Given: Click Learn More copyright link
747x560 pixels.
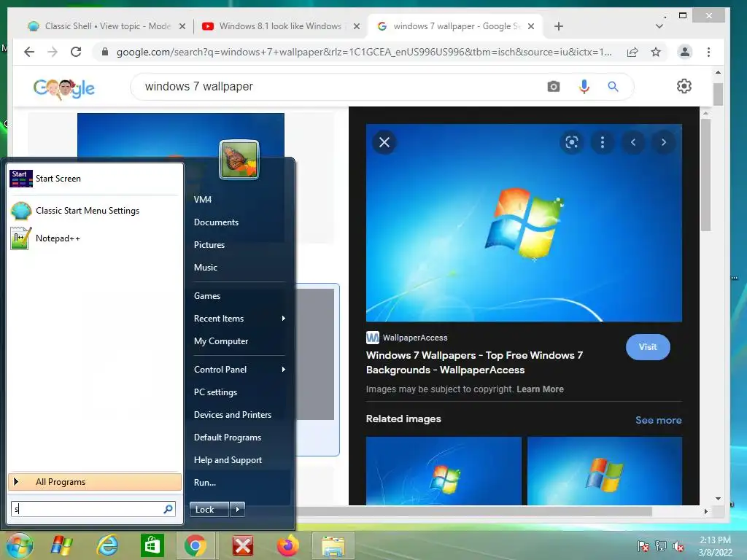Looking at the screenshot, I should 541,389.
